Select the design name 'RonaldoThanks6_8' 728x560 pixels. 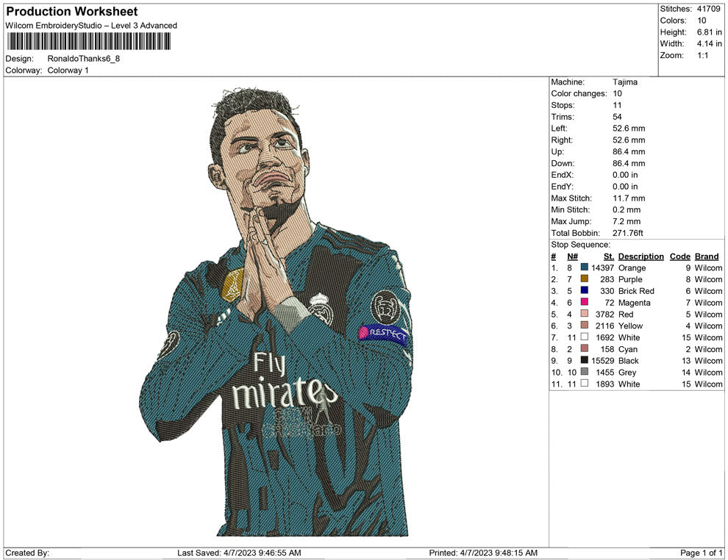tap(84, 59)
